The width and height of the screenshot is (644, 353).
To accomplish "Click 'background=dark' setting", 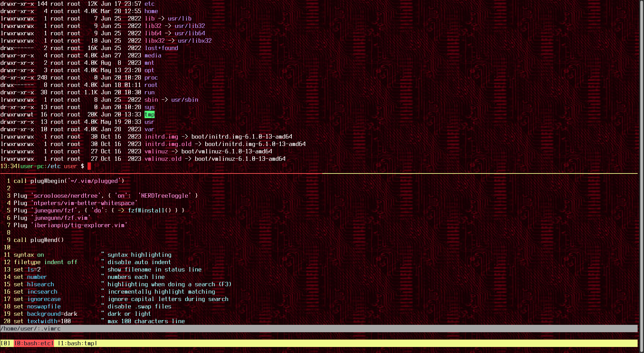I will click(x=52, y=314).
